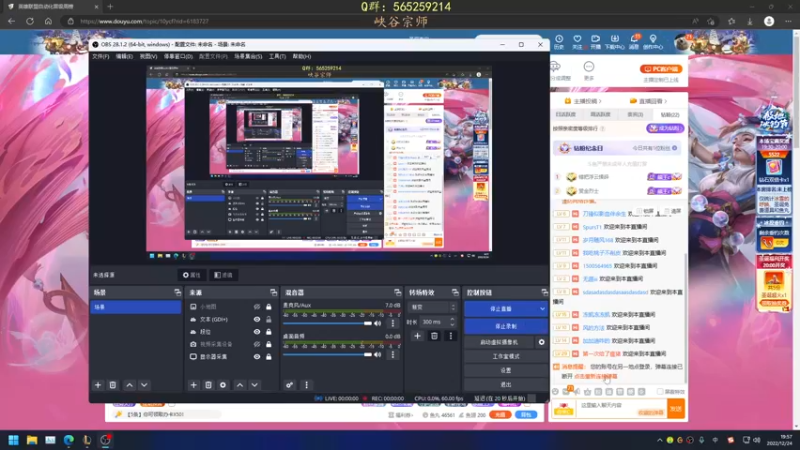
Task: Open virtual camera settings gear icon
Action: click(541, 342)
